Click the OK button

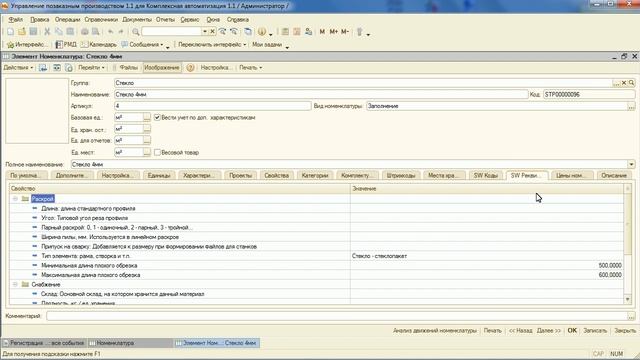click(x=572, y=331)
